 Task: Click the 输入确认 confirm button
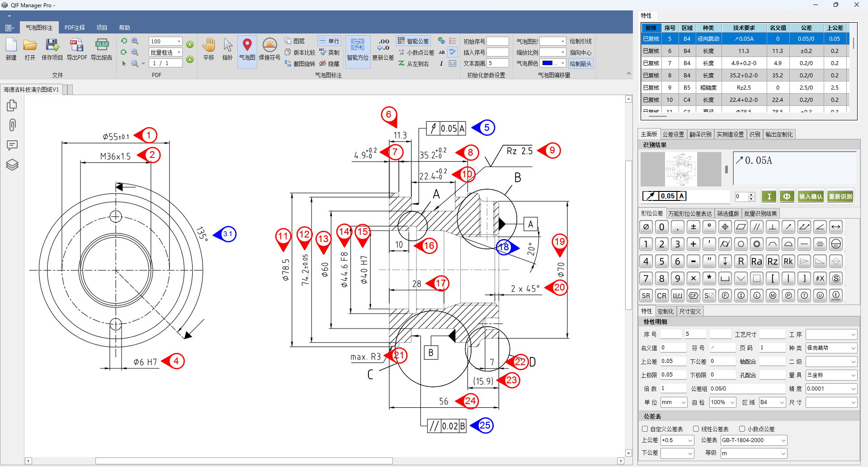811,196
